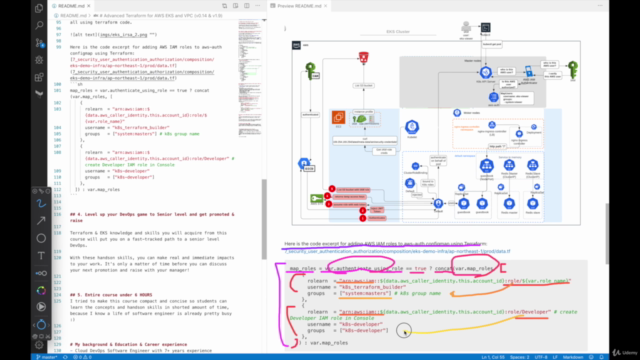This screenshot has width=640, height=360.
Task: Click the imgs/eks_irsa_2.png link on line 97
Action: coord(124,35)
